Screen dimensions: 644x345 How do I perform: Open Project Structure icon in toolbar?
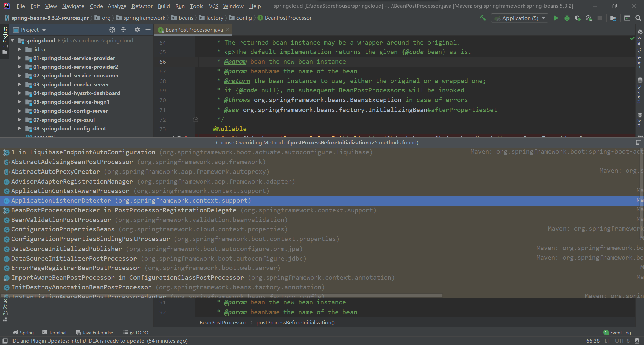(x=613, y=18)
